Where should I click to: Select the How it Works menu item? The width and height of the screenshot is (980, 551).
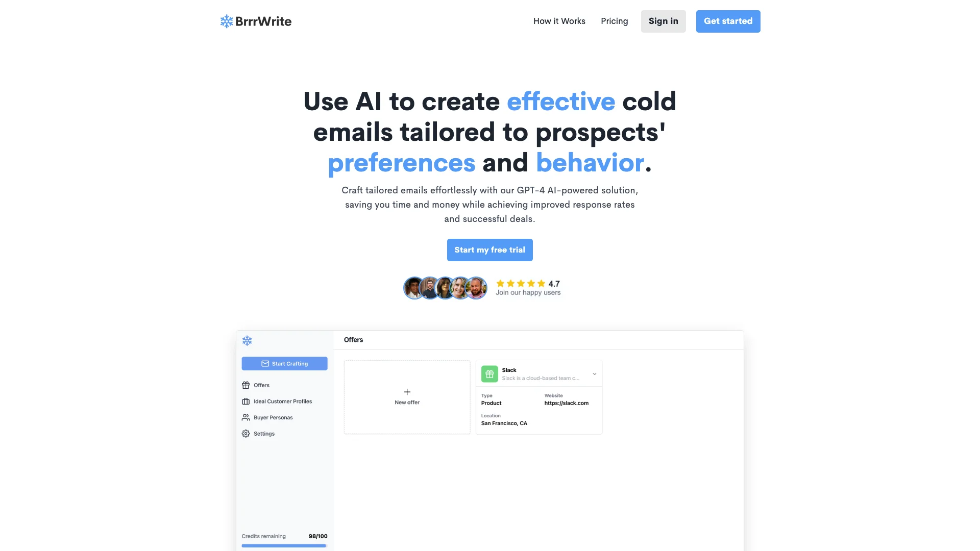[559, 21]
